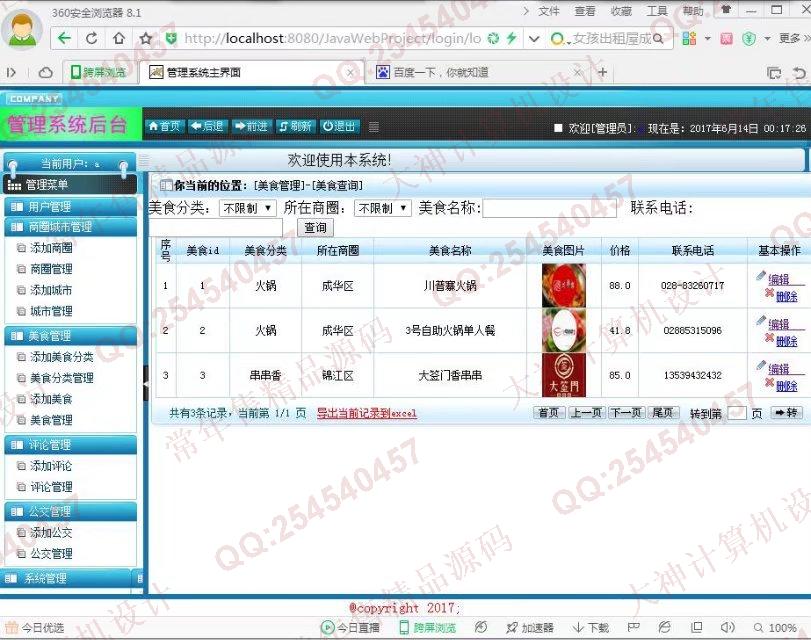811x640 pixels.
Task: Collapse 公交管理 sidebar section
Action: [x=70, y=512]
